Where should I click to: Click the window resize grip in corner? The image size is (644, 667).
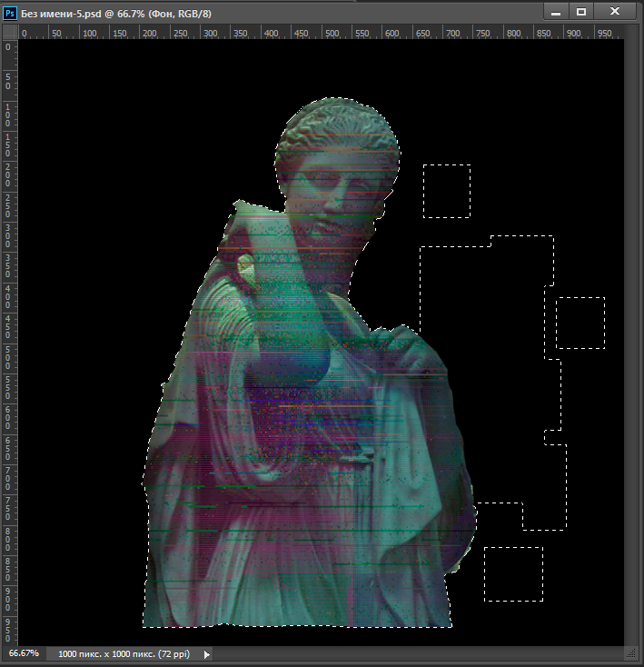631,653
